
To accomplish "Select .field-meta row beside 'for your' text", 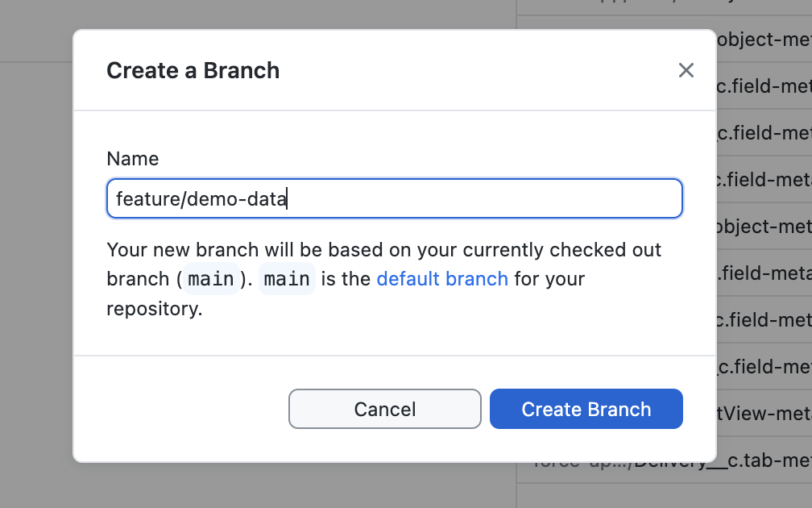I will [764, 273].
